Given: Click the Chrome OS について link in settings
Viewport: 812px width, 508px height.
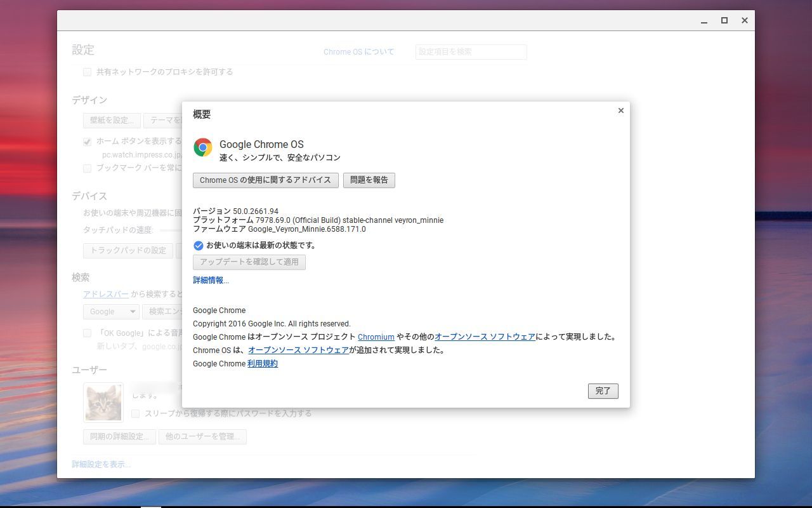Looking at the screenshot, I should pos(359,52).
